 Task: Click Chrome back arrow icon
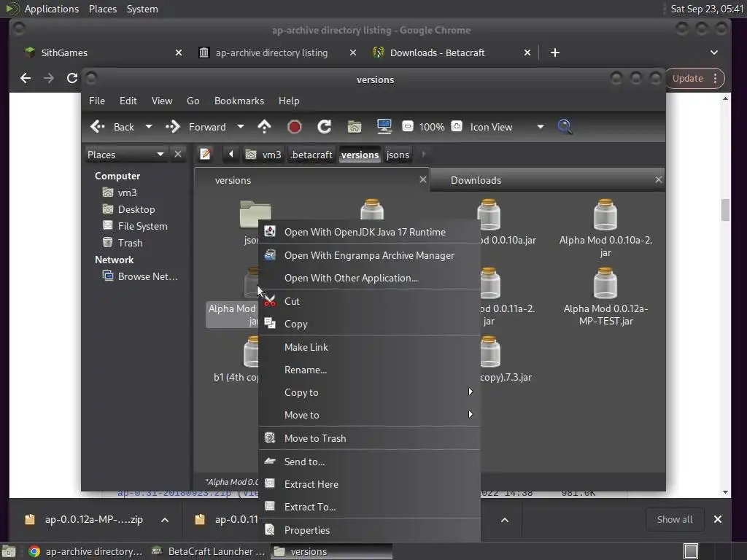26,78
